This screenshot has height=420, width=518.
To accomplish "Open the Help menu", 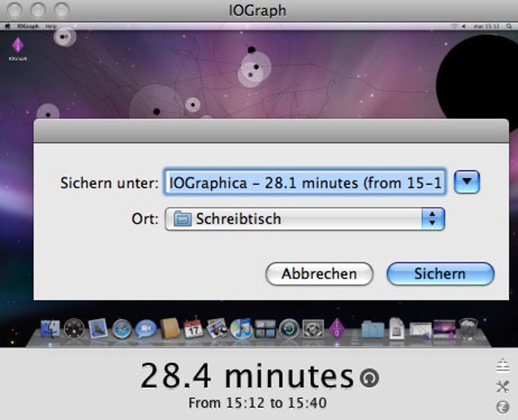I will [x=51, y=26].
